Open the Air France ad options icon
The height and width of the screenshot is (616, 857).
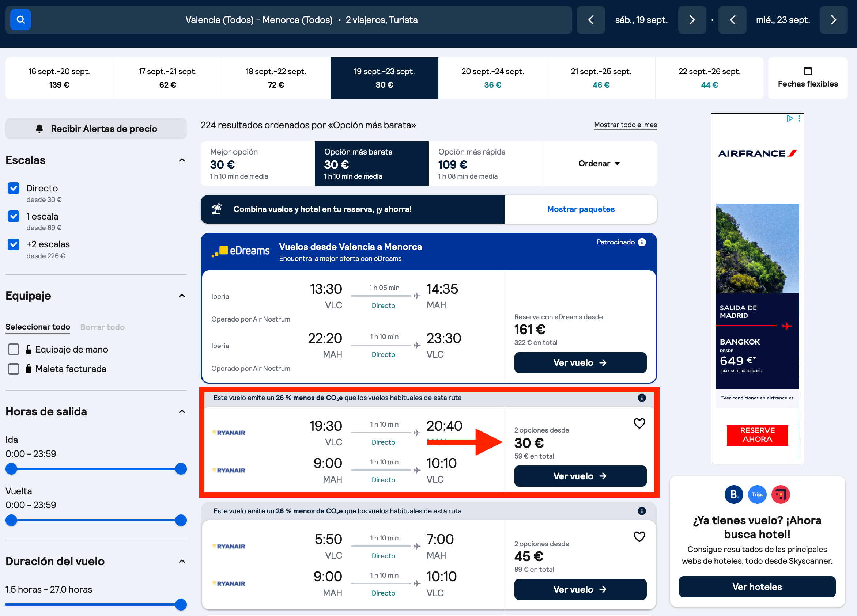(799, 119)
